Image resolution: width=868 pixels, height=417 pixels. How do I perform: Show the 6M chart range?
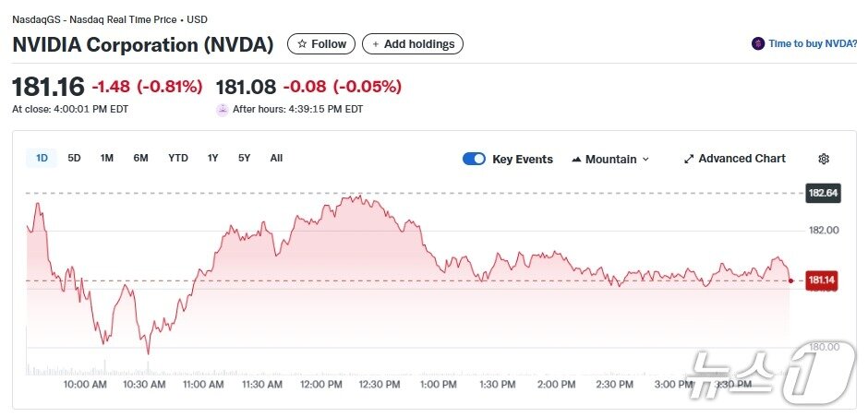click(x=140, y=158)
